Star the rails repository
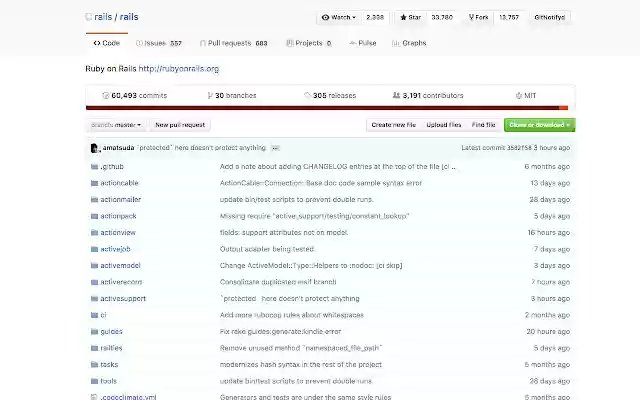640x400 pixels. pos(411,17)
